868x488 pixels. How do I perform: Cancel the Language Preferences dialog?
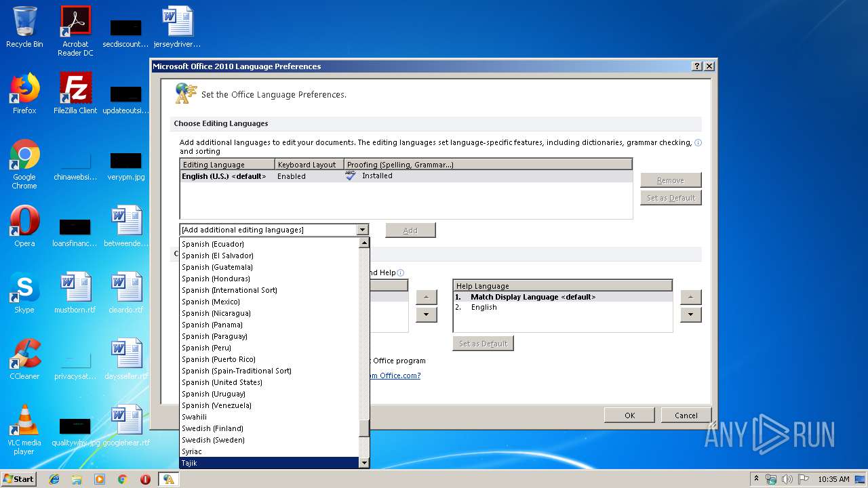point(686,415)
